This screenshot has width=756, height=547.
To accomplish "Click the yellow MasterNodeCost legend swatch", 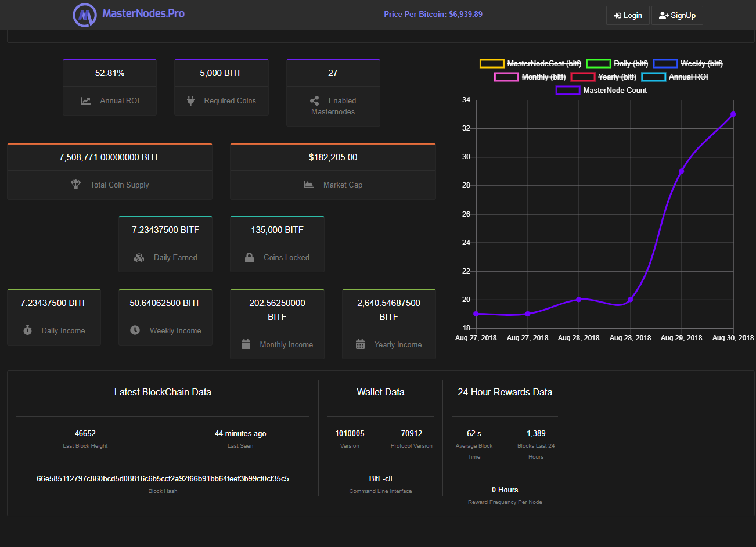I will tap(491, 63).
